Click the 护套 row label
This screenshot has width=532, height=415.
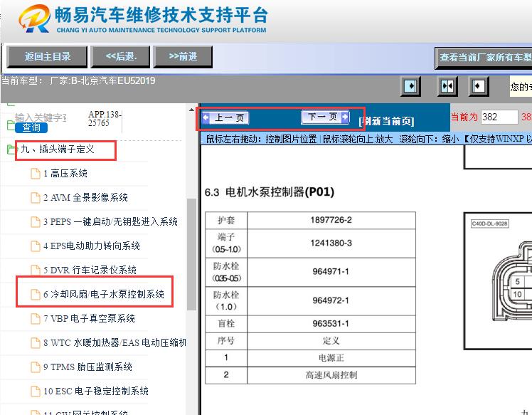[x=226, y=221]
